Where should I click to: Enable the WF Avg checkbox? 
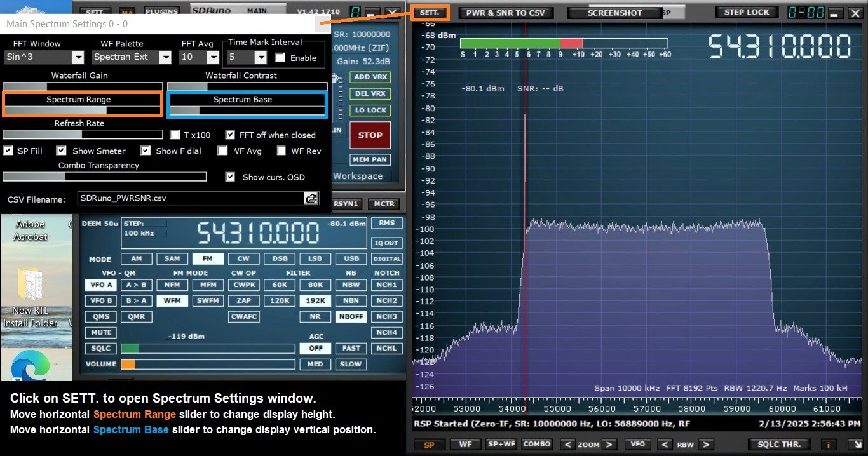pyautogui.click(x=222, y=151)
